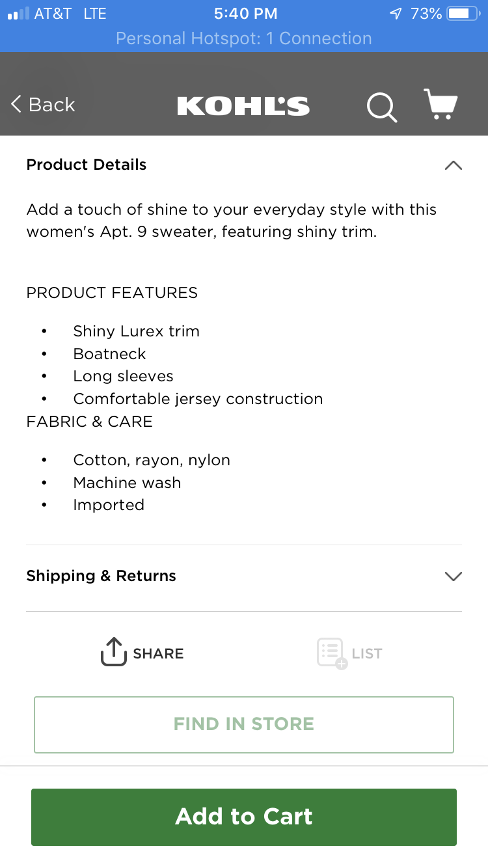This screenshot has width=488, height=868.
Task: Tap the 5:40 PM clock
Action: click(245, 14)
